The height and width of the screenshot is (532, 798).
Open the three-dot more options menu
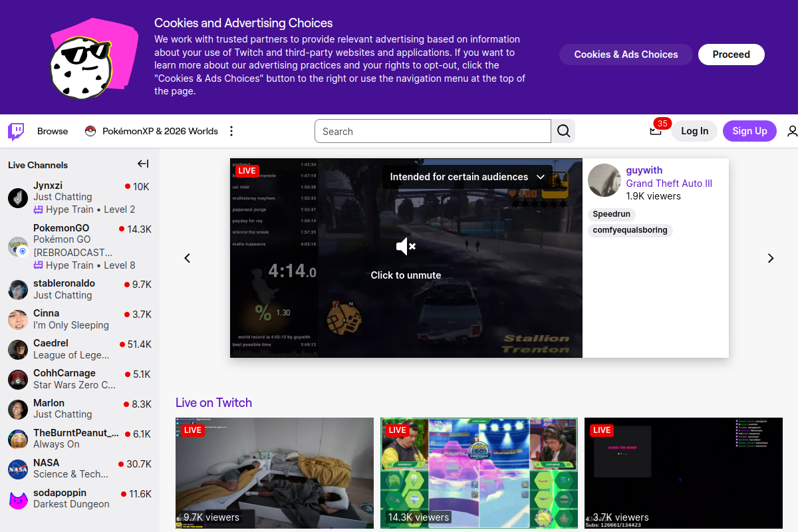click(231, 131)
